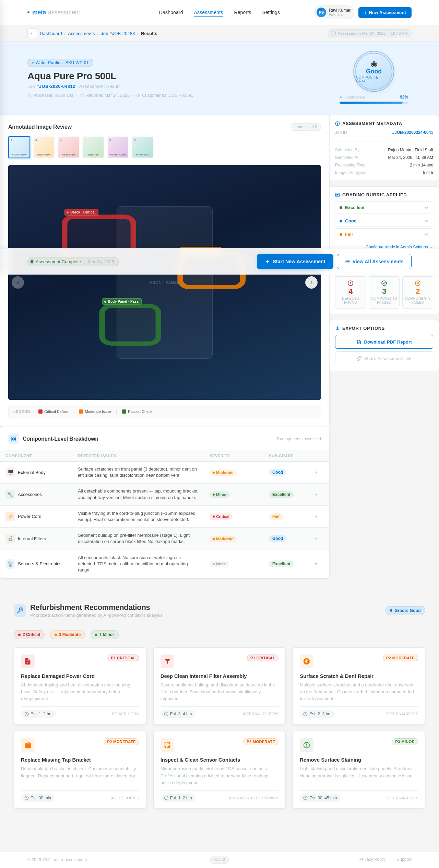The height and width of the screenshot is (868, 439).
Task: Click View All Assessments button
Action: click(x=374, y=262)
